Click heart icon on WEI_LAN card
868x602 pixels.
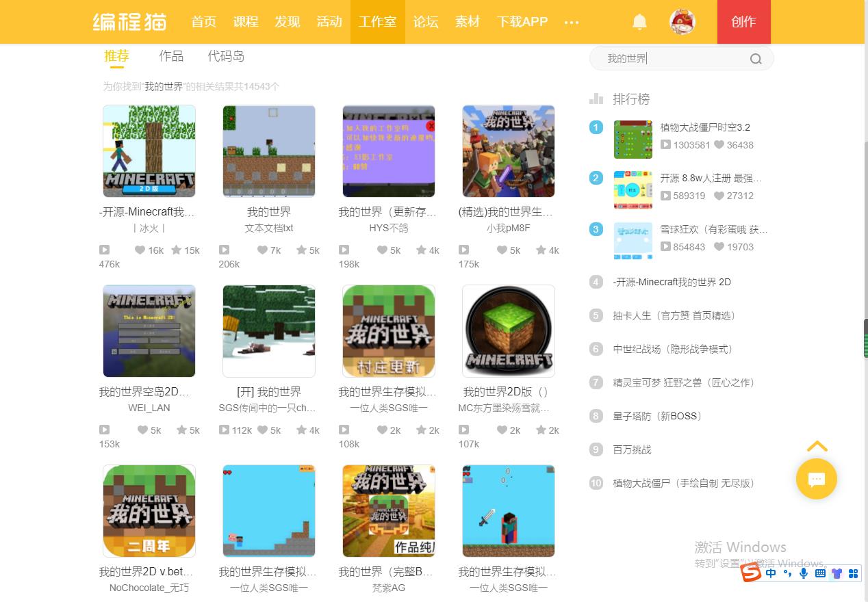(142, 430)
